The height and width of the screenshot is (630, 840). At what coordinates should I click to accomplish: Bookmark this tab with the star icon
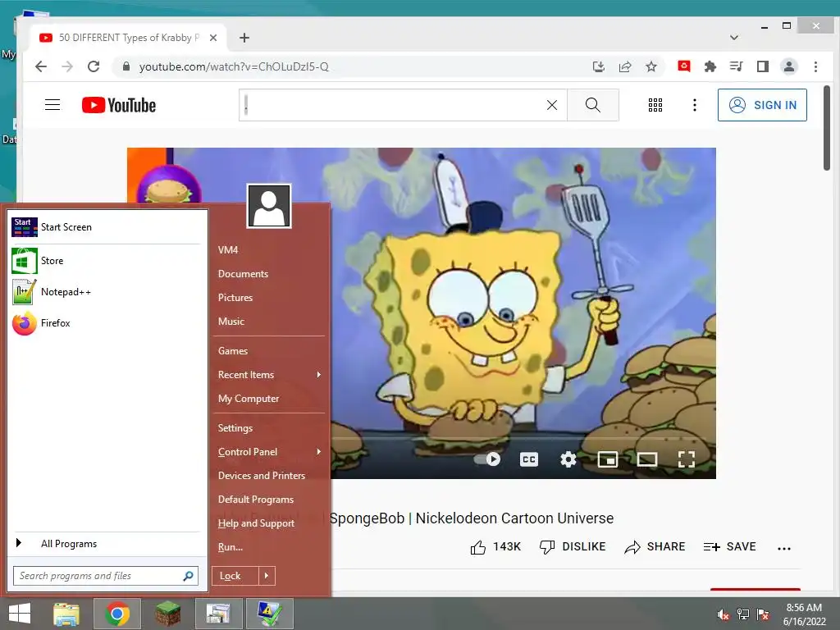click(651, 66)
